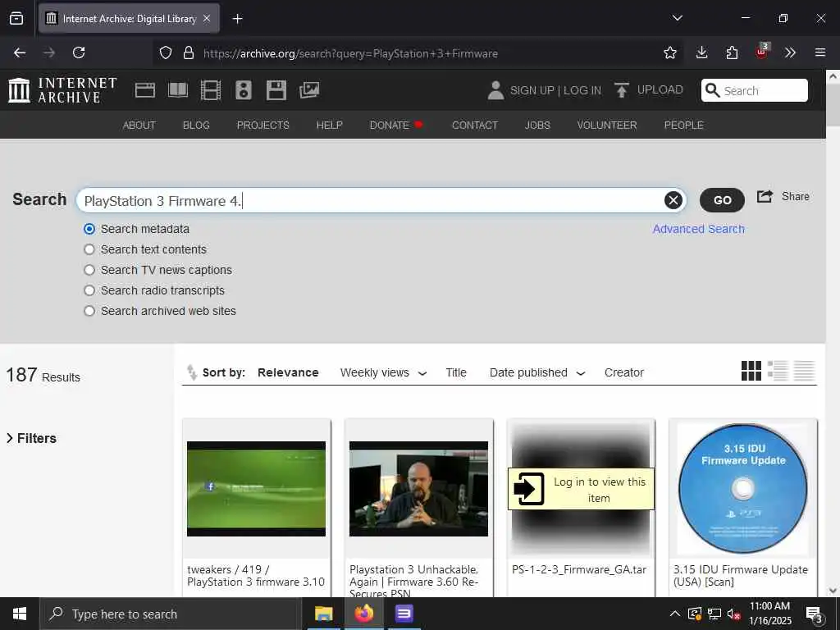
Task: Click the upload arrow icon
Action: pyautogui.click(x=622, y=90)
